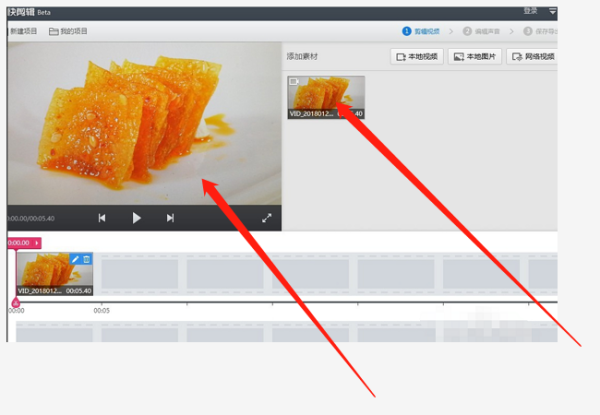Viewport: 600px width, 415px height.
Task: Click the video preview image
Action: (x=144, y=123)
